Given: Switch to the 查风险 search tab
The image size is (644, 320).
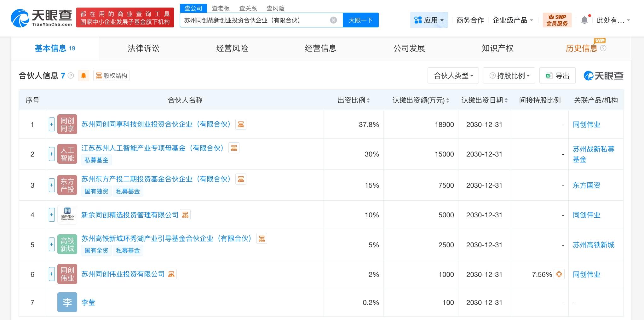Looking at the screenshot, I should pyautogui.click(x=275, y=8).
